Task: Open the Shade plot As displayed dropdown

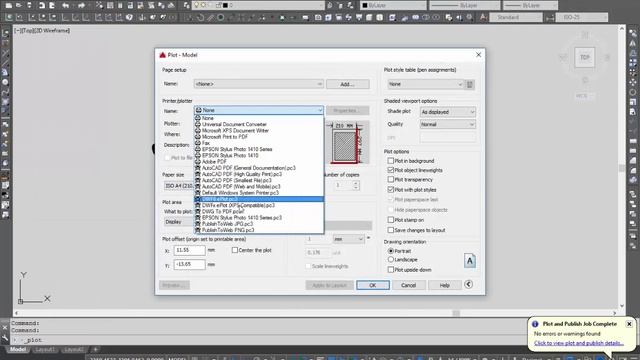Action: 448,112
